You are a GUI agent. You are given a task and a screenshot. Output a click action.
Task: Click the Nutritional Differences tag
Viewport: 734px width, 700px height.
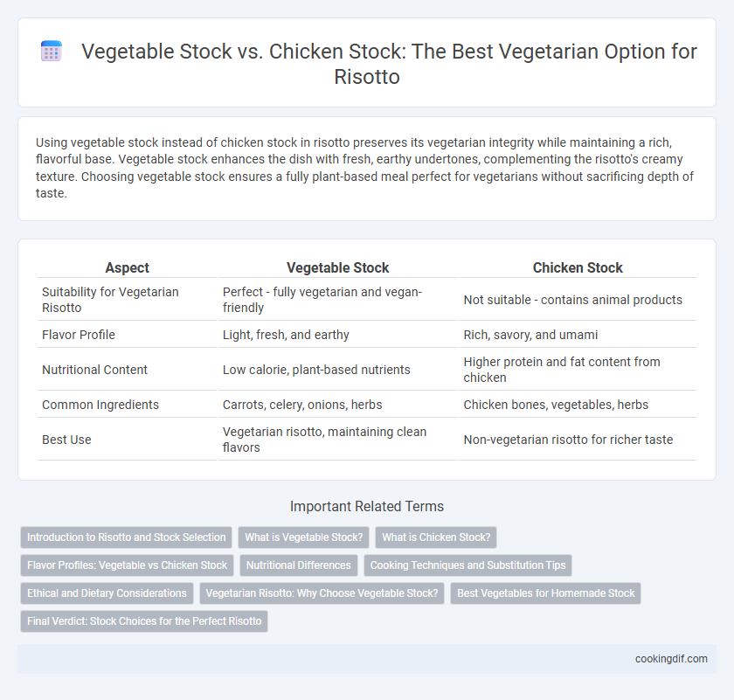pos(299,565)
